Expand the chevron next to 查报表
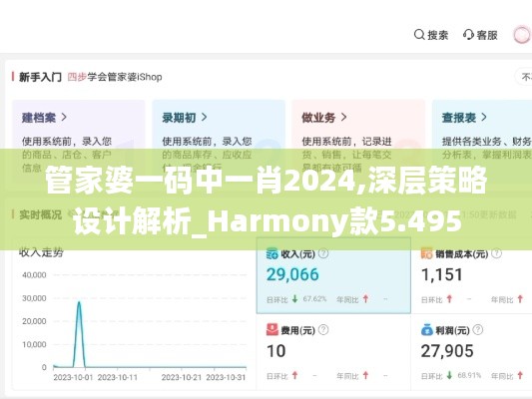 (484, 118)
